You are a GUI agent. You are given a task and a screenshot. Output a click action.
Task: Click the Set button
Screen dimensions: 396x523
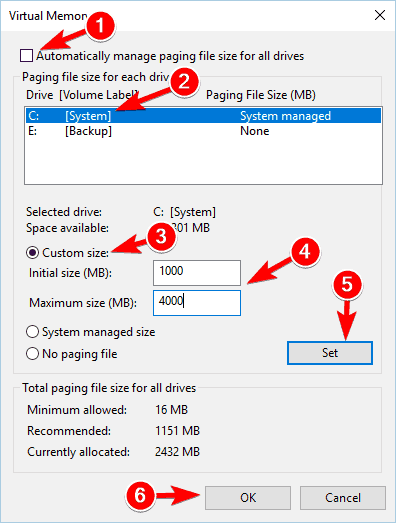tap(330, 353)
